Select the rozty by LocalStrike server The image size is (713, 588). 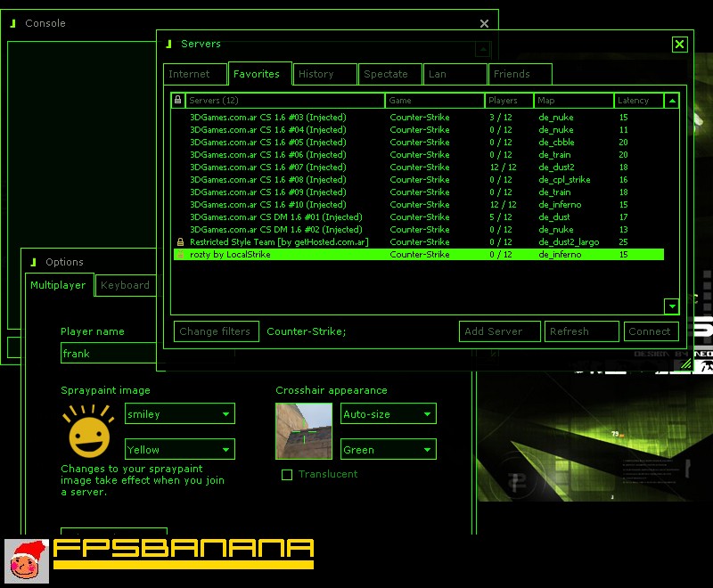pyautogui.click(x=419, y=255)
